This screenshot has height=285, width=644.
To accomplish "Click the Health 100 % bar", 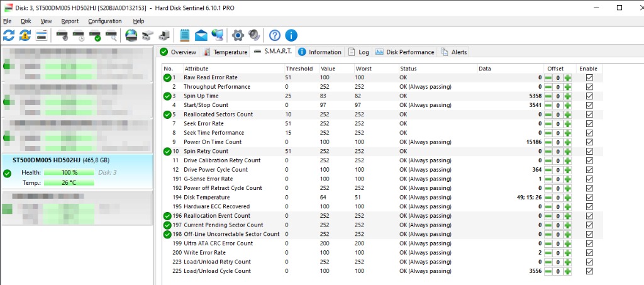I will (x=69, y=172).
